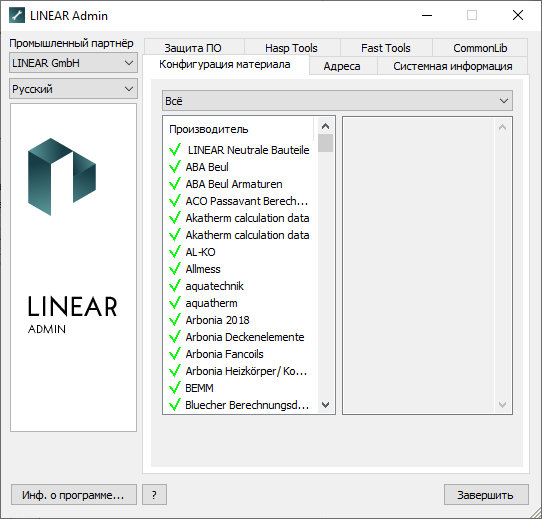This screenshot has height=519, width=542.
Task: Open the Системная информация tab
Action: click(452, 66)
